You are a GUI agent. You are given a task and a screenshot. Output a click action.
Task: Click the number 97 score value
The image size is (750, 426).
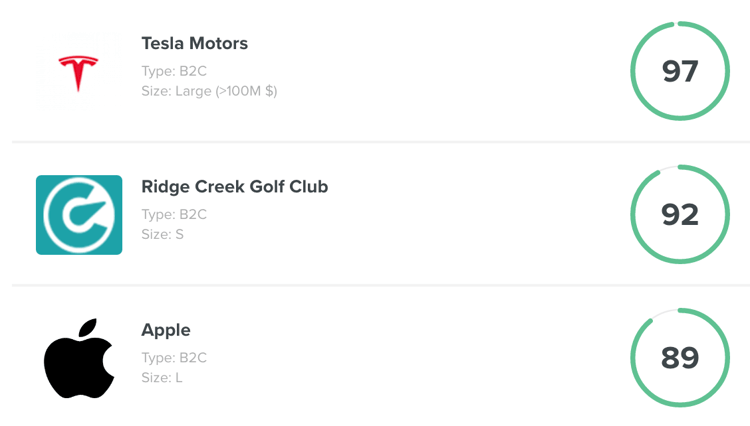[x=680, y=71]
